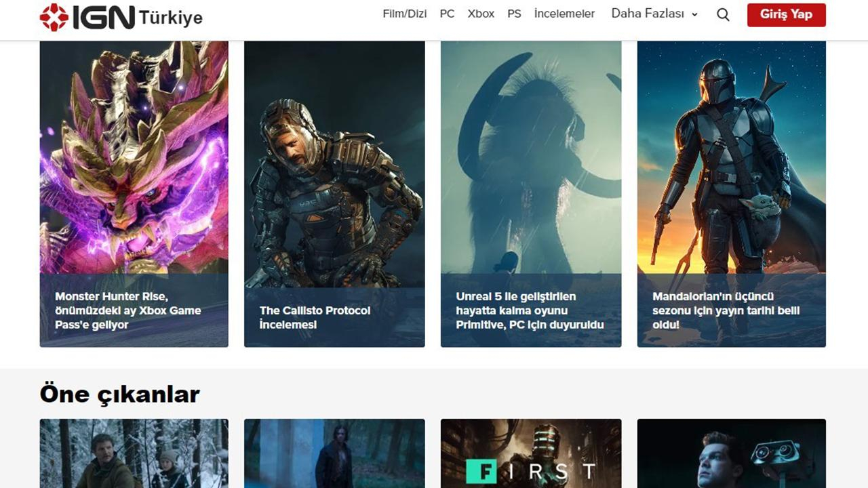The height and width of the screenshot is (488, 868).
Task: Open the PS section
Action: [x=514, y=14]
